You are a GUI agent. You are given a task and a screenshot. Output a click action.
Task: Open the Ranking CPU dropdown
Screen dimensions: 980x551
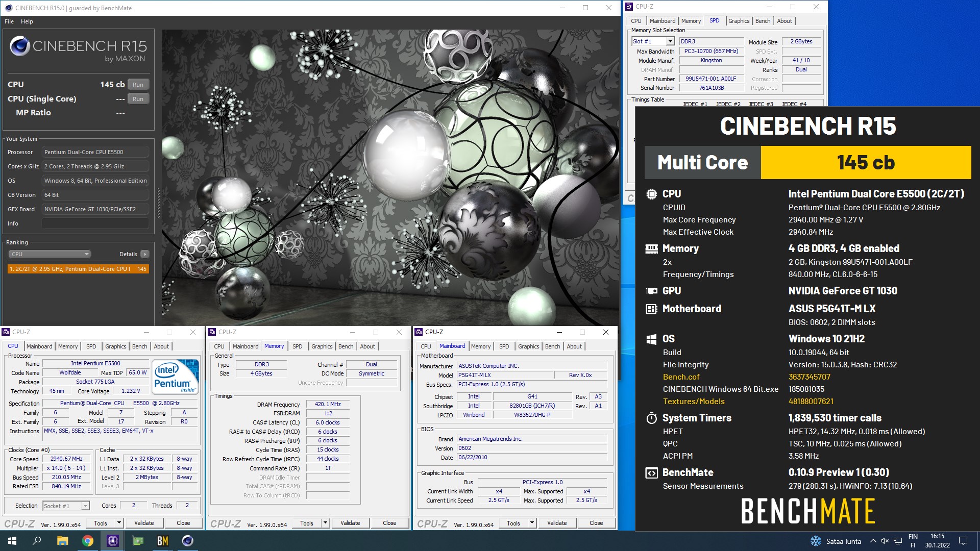click(x=50, y=254)
